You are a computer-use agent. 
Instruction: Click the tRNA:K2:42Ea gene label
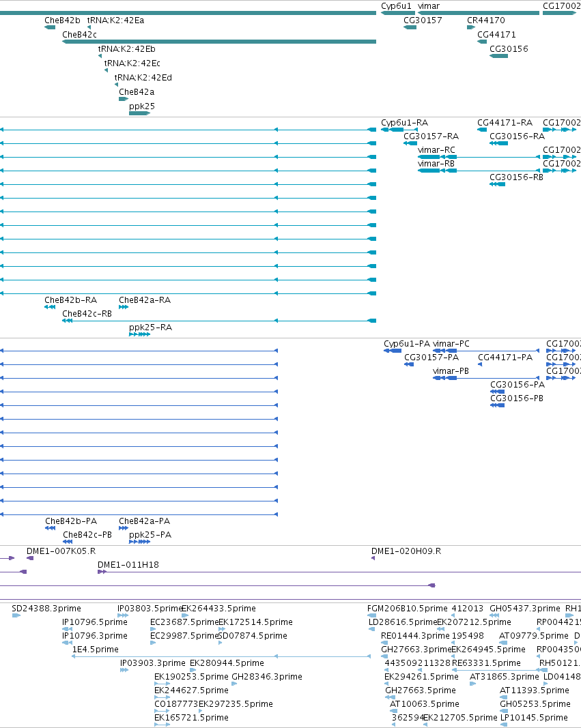pyautogui.click(x=115, y=20)
